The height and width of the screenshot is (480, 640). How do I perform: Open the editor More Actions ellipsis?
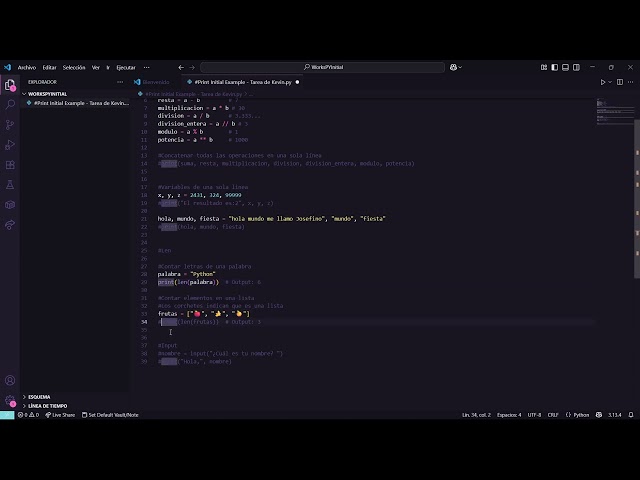coord(631,82)
